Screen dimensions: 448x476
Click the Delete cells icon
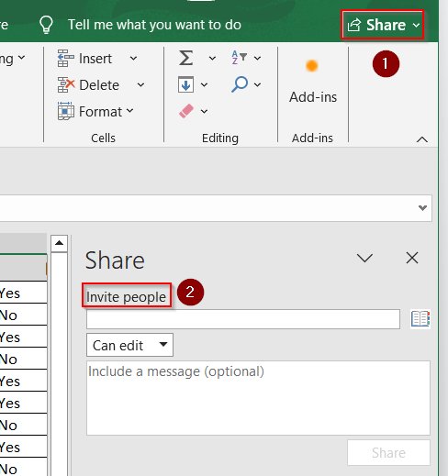point(66,84)
